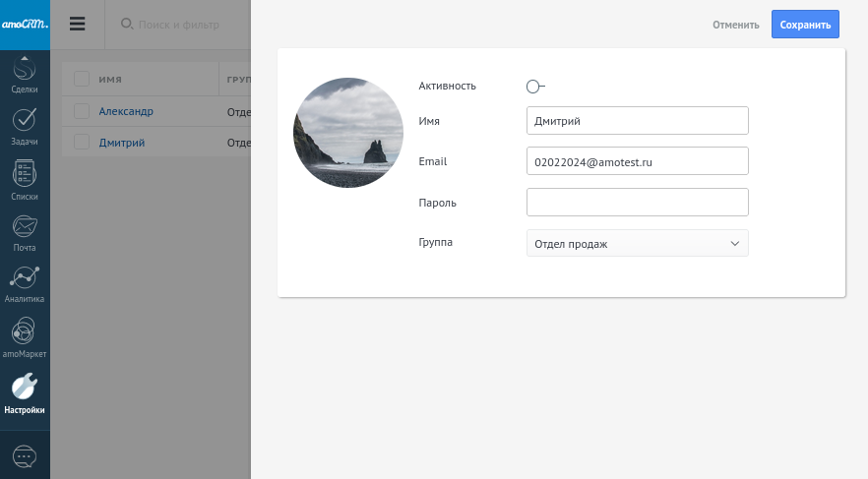Open the Задачи checkmark icon
The width and height of the screenshot is (868, 479).
point(25,122)
